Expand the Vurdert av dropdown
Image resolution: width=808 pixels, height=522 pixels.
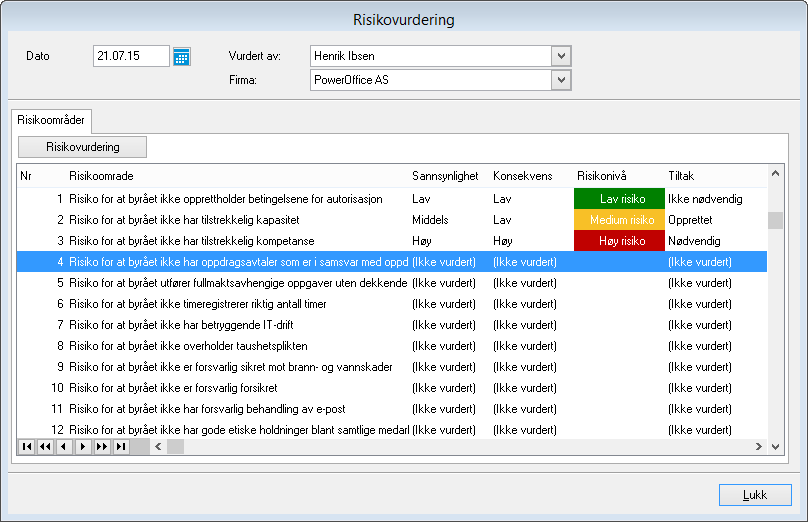(561, 56)
